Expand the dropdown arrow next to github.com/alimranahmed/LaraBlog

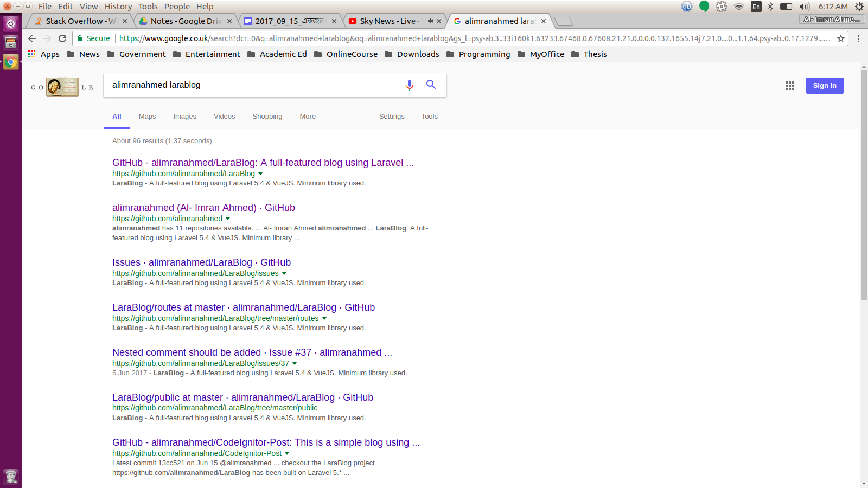coord(260,174)
